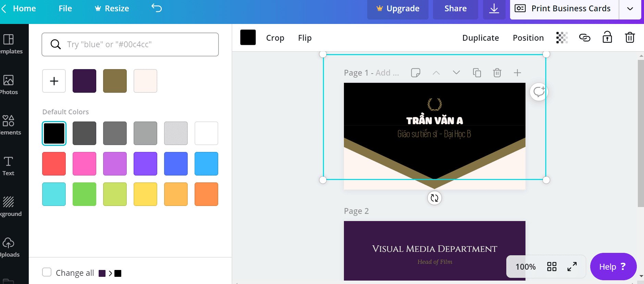This screenshot has width=644, height=284.
Task: Select the red default color
Action: [54, 164]
